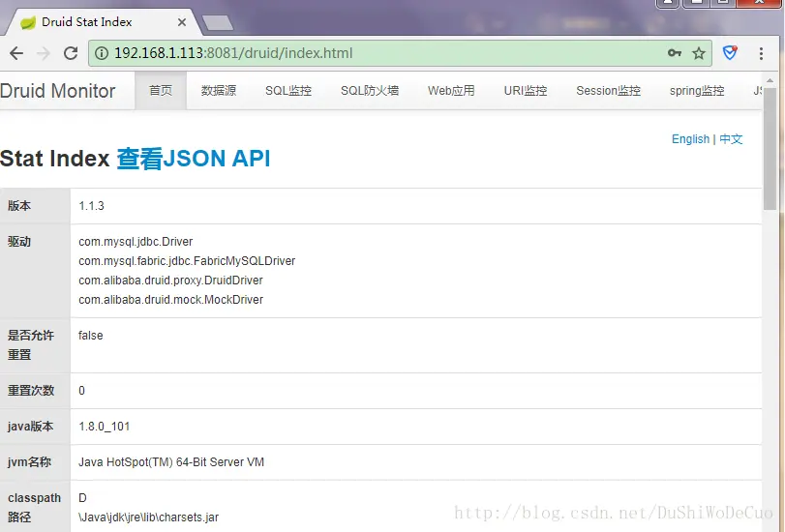Viewport: 785px width, 532px height.
Task: Click the jvm名称 row label
Action: pos(30,462)
